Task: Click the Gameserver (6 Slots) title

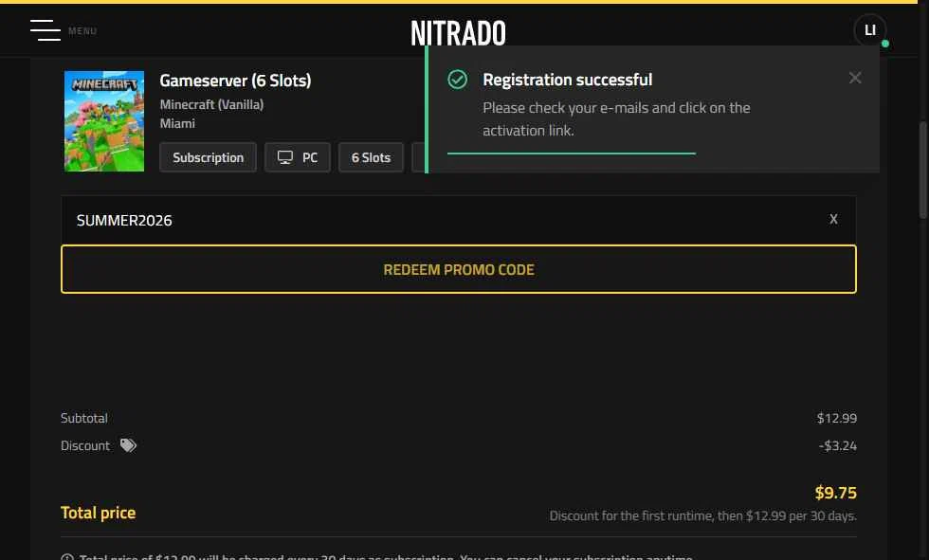Action: click(235, 81)
